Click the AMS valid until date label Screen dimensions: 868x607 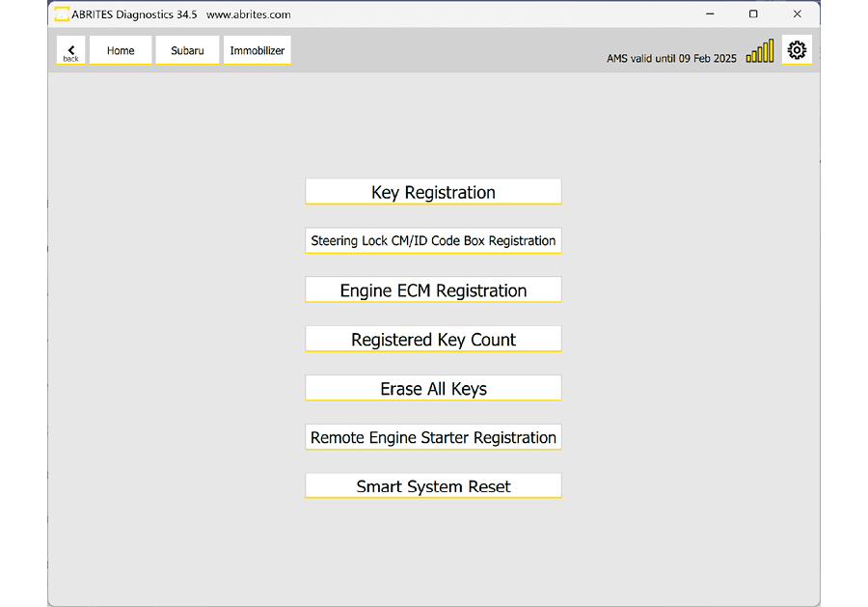671,59
